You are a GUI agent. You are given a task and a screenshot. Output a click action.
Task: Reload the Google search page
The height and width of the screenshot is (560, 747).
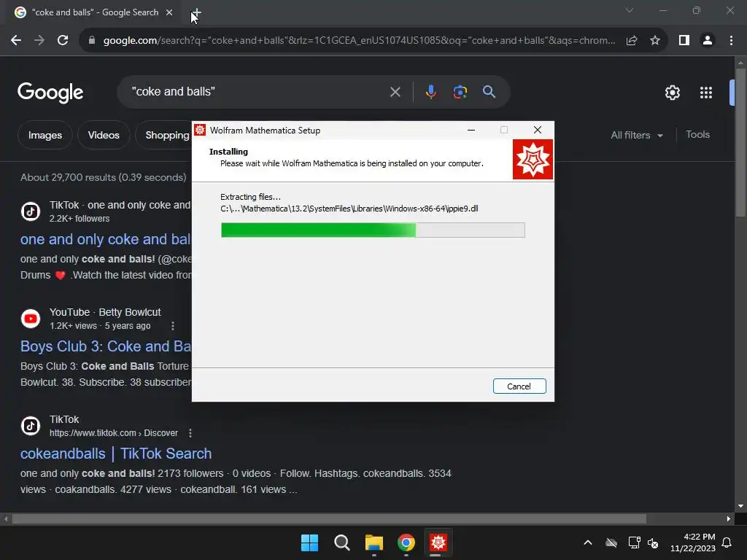[63, 41]
